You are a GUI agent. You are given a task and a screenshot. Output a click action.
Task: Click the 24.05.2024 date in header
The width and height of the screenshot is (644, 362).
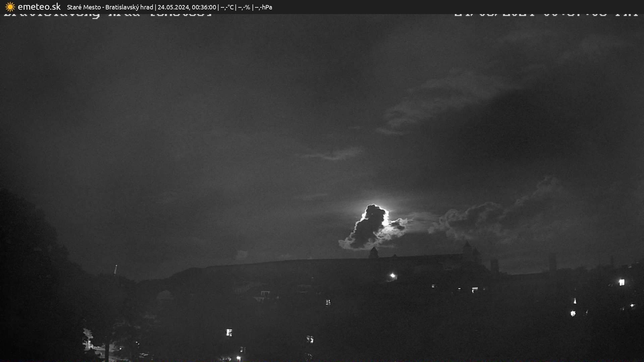coord(173,7)
